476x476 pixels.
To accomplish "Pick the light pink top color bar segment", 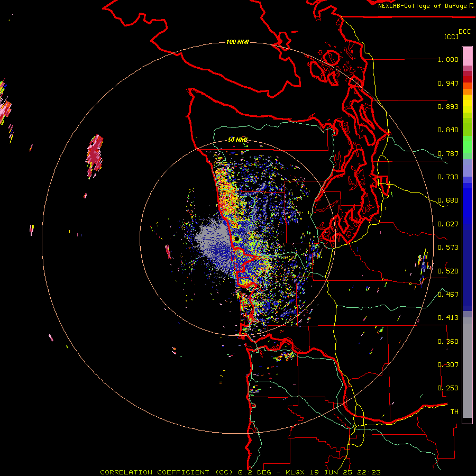I will [467, 57].
